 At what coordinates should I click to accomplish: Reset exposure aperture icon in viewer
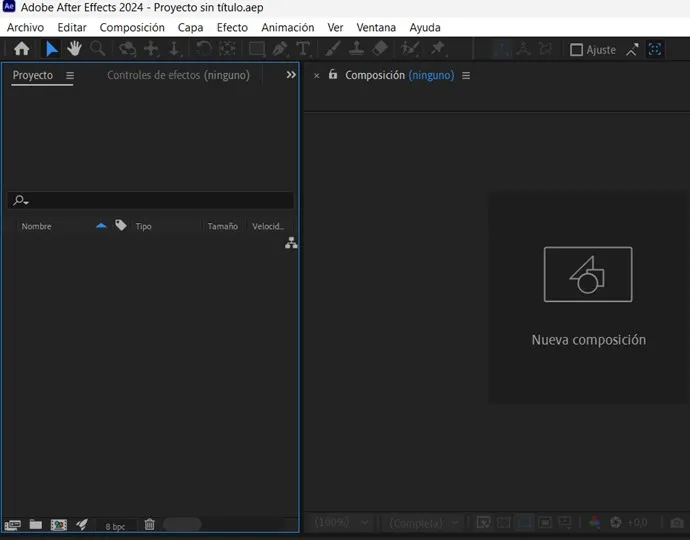point(616,522)
